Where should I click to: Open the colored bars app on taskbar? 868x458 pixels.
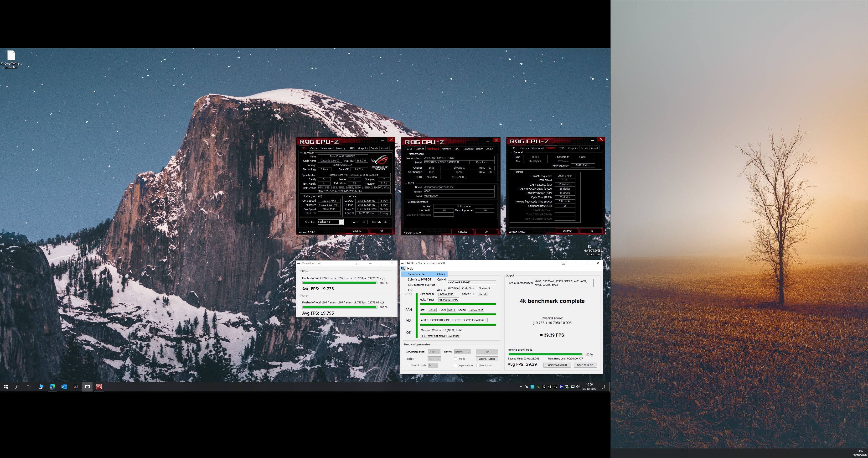coord(76,386)
